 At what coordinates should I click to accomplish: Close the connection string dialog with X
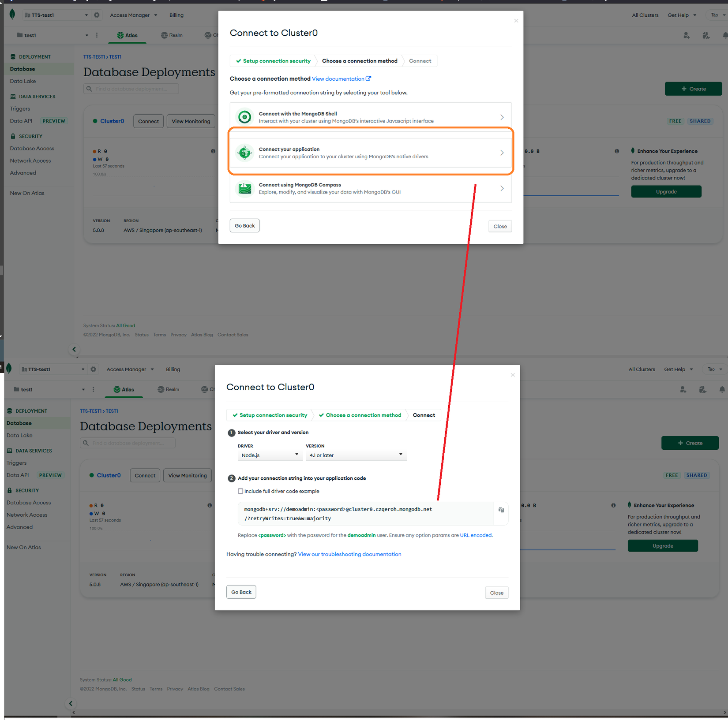pyautogui.click(x=513, y=375)
